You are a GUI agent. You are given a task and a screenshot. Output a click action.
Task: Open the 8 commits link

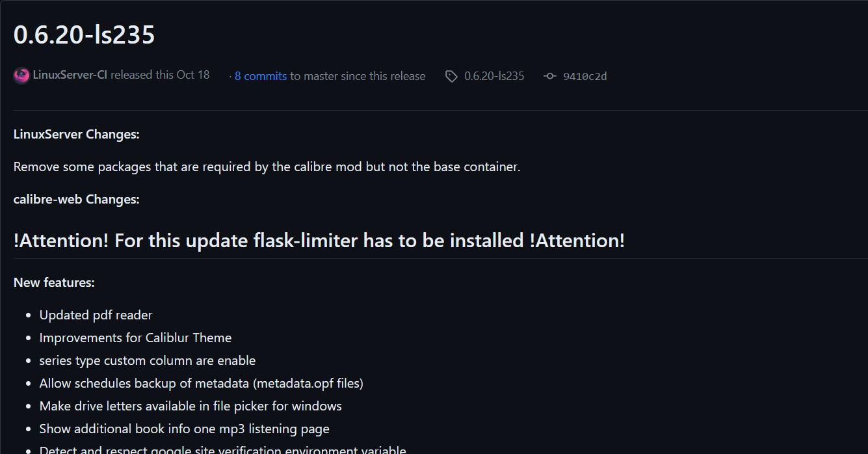(x=260, y=76)
